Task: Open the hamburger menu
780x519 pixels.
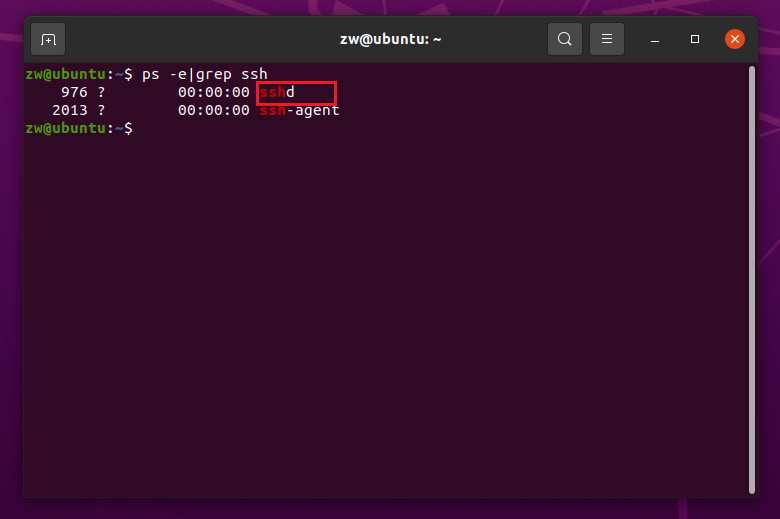Action: click(606, 39)
